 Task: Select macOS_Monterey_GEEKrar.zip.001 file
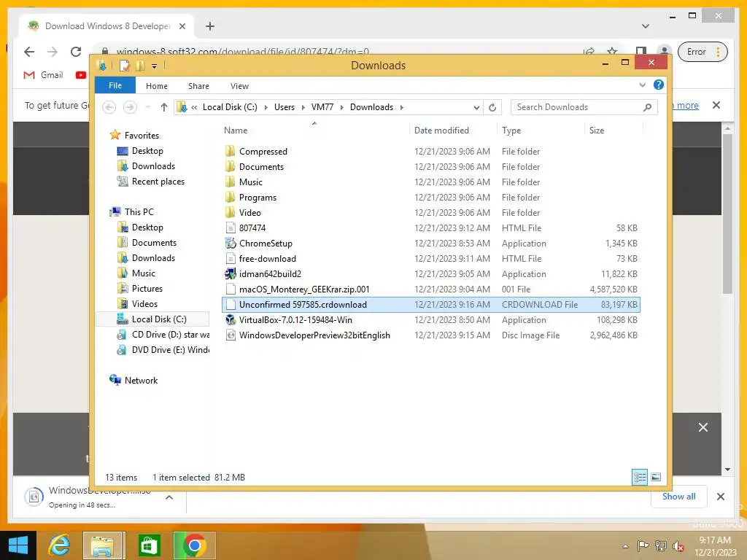[x=304, y=289]
